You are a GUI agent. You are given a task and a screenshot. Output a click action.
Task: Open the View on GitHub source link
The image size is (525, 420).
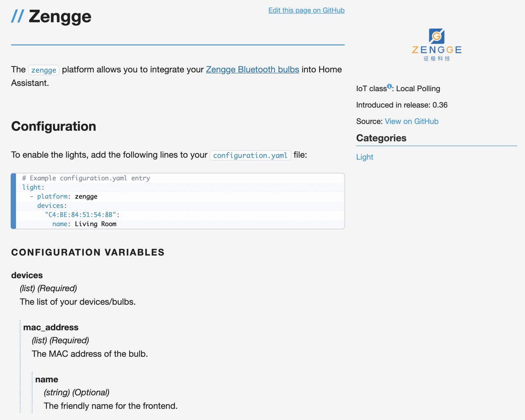pyautogui.click(x=411, y=121)
